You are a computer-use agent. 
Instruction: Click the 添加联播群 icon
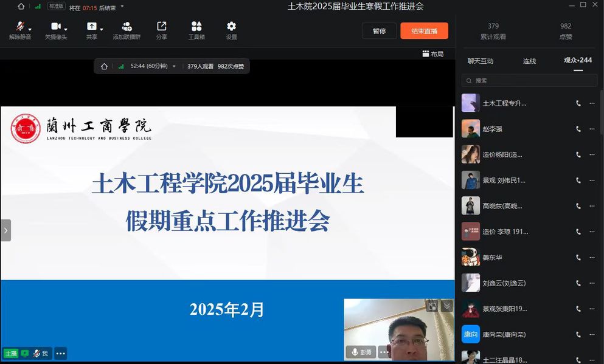(x=127, y=27)
